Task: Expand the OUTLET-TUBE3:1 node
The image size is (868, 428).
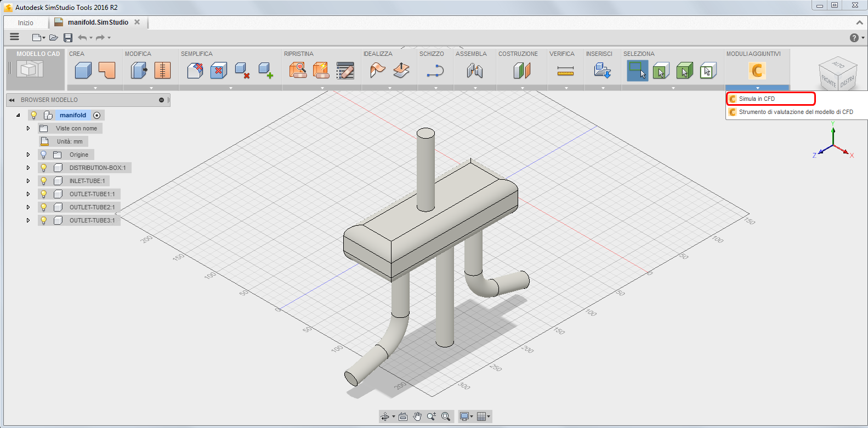Action: coord(28,220)
